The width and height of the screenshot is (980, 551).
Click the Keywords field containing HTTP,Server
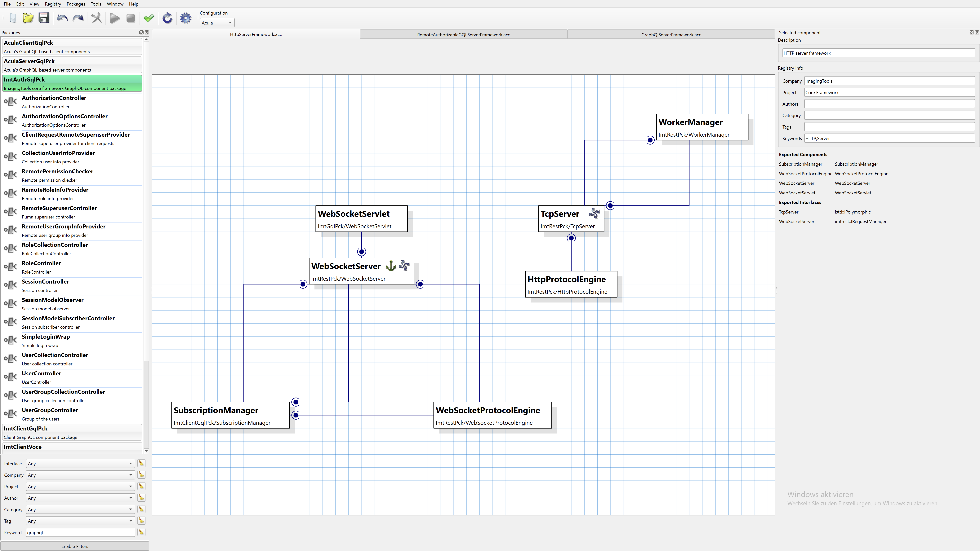pyautogui.click(x=889, y=138)
